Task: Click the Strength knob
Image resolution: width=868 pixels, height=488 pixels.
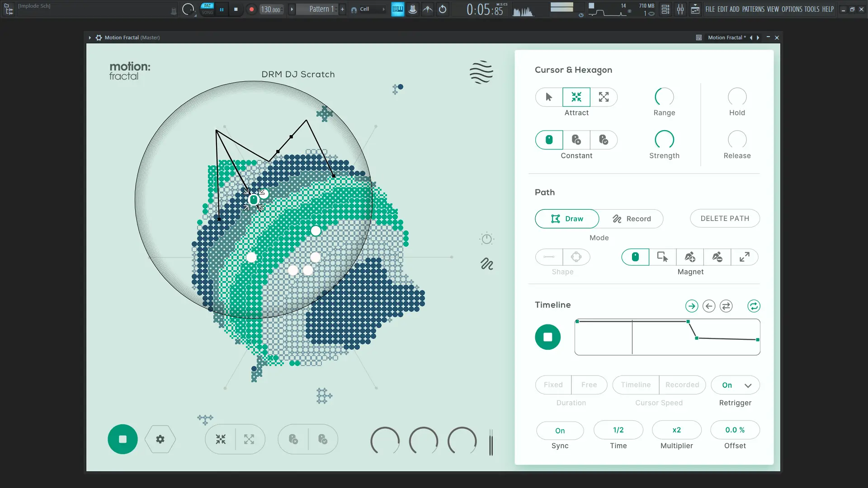Action: coord(664,140)
